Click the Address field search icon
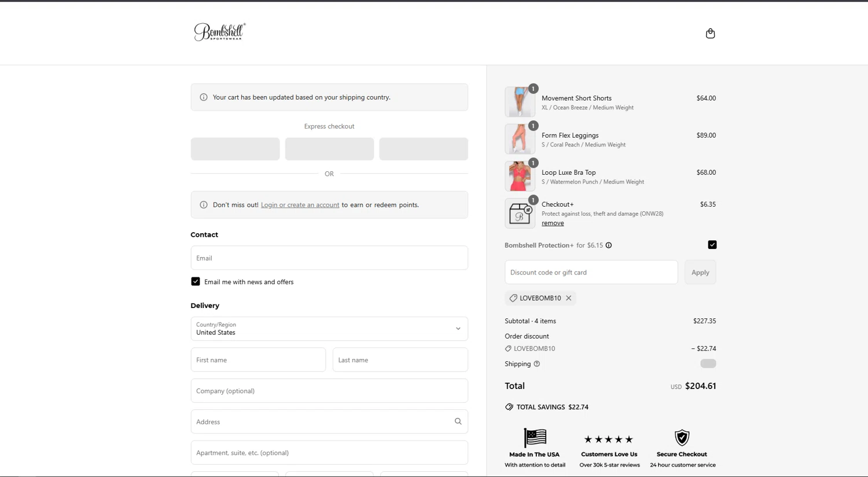Viewport: 868px width, 477px height. click(458, 421)
